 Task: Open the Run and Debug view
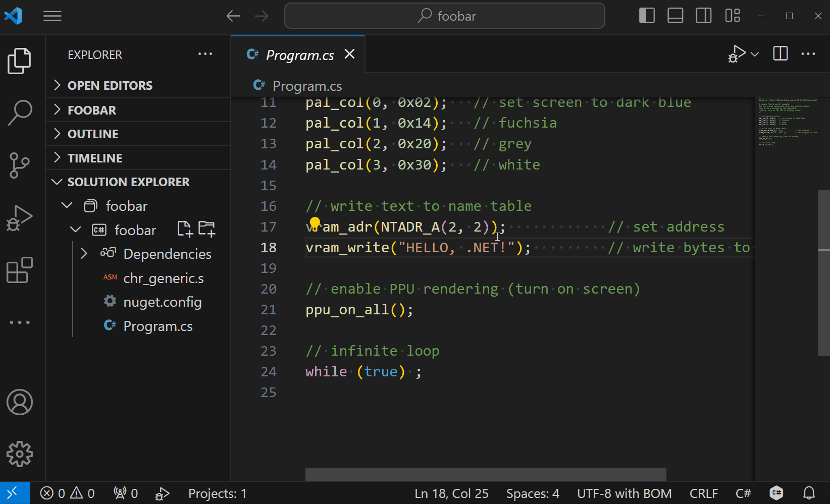pos(20,218)
